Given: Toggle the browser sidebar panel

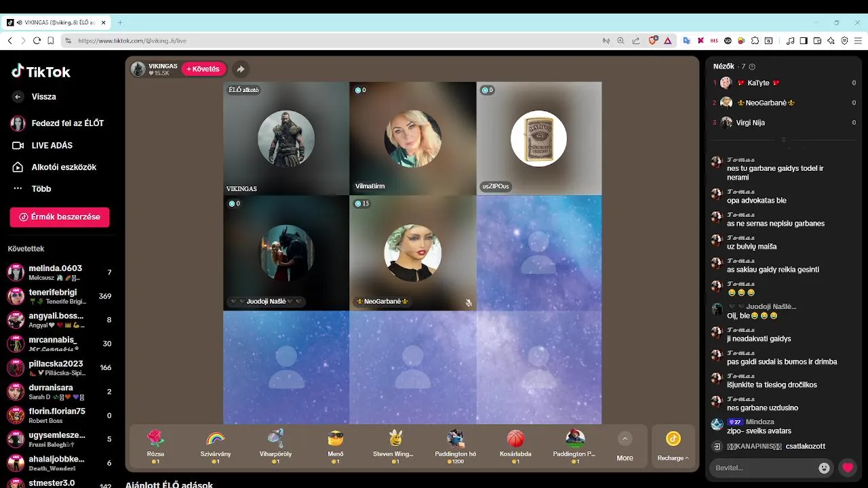Looking at the screenshot, I should (x=804, y=41).
